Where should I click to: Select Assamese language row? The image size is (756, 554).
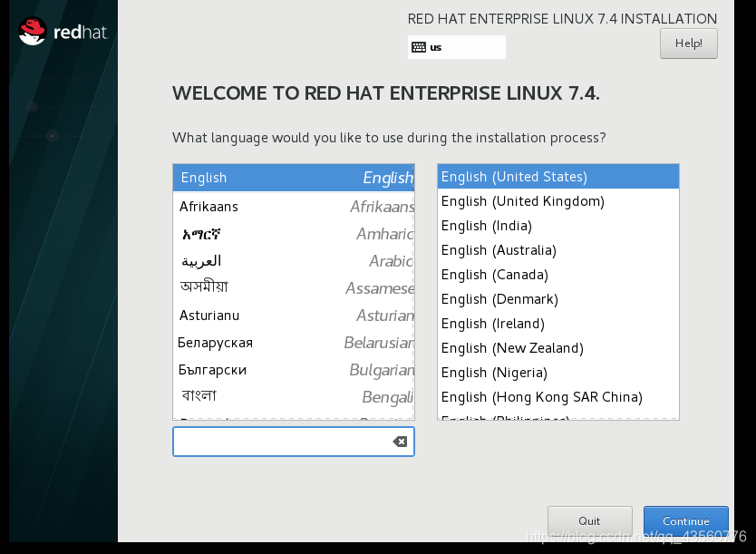293,288
